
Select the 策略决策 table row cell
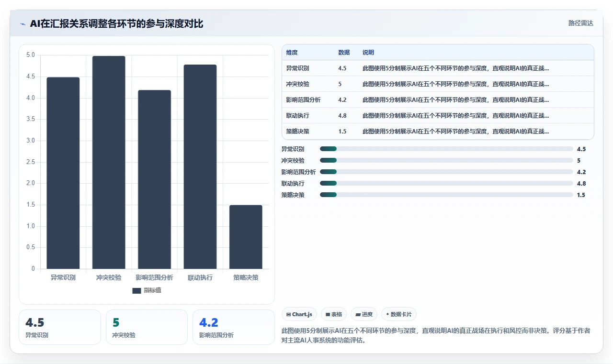(x=298, y=132)
